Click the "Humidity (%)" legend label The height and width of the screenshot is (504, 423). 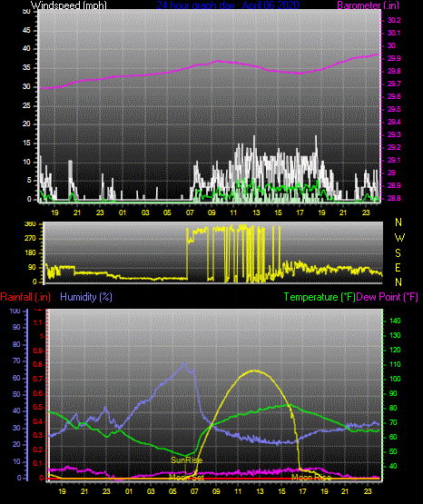[x=86, y=297]
